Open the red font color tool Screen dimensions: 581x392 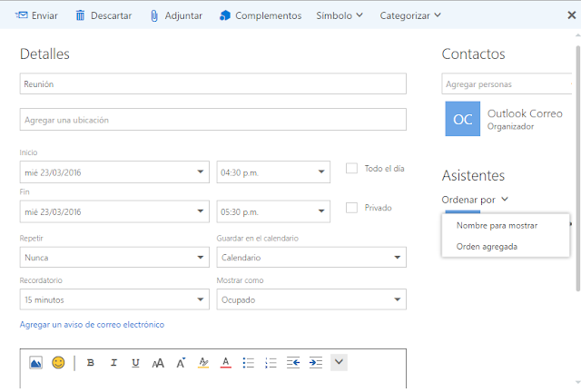tap(226, 362)
